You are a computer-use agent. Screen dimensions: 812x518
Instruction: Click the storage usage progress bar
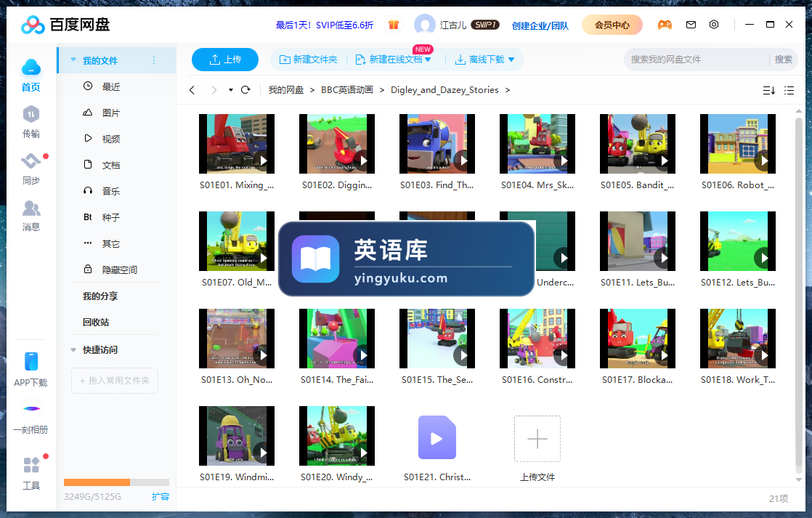coord(116,482)
